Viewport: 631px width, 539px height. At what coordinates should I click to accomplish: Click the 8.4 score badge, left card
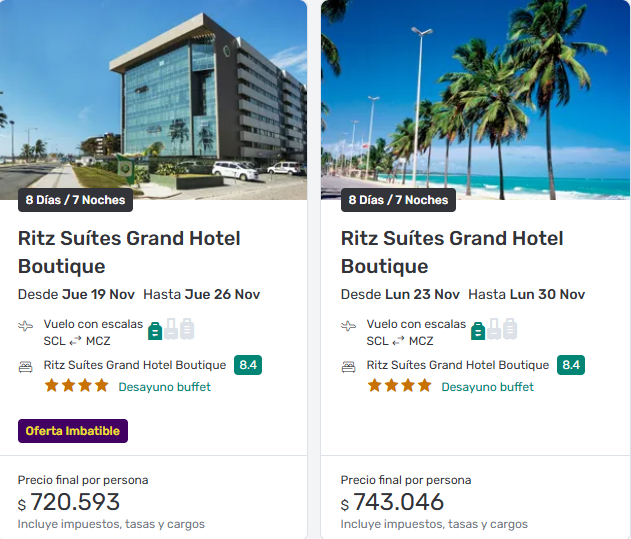(248, 365)
